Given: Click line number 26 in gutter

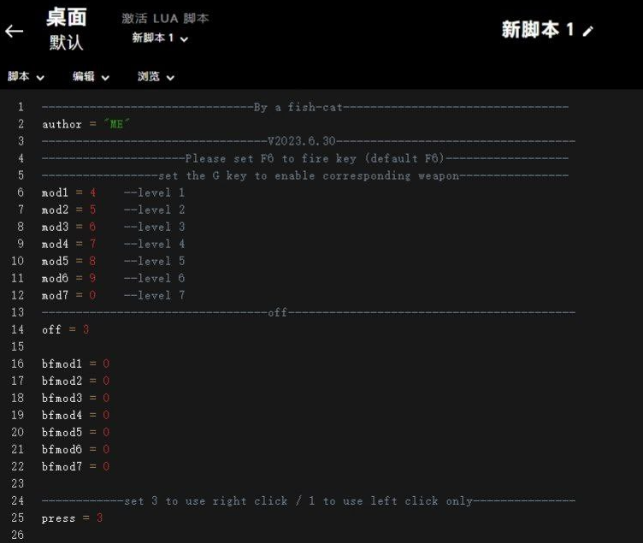Looking at the screenshot, I should (x=17, y=535).
